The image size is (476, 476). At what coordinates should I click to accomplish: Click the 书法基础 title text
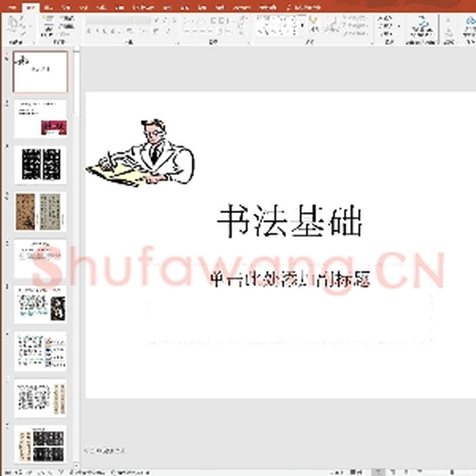coord(289,221)
